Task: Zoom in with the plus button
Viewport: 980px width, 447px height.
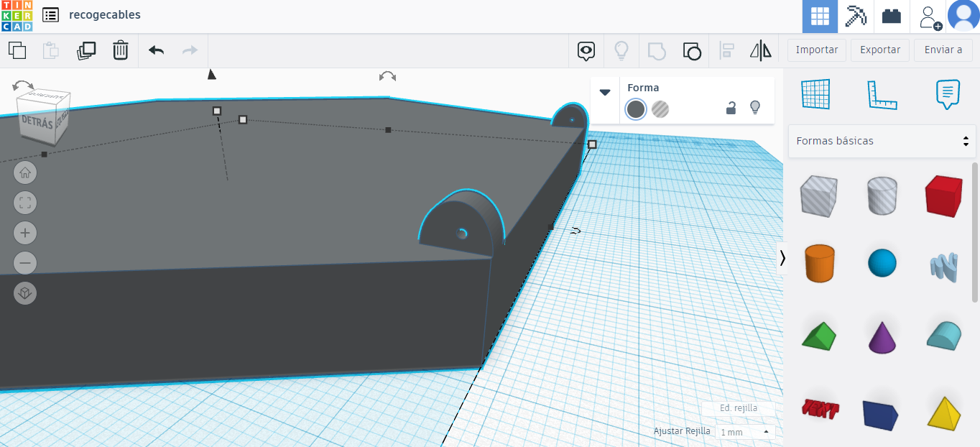Action: click(25, 233)
